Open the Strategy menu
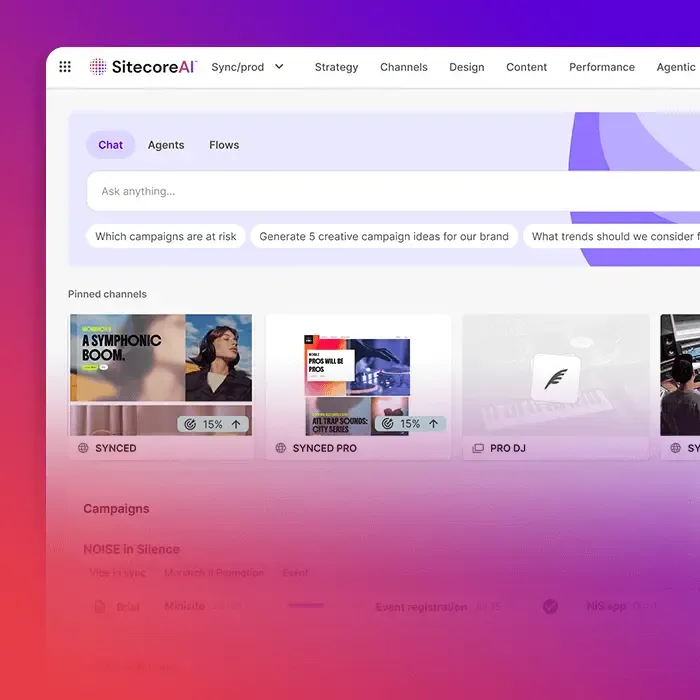This screenshot has height=700, width=700. pos(336,67)
